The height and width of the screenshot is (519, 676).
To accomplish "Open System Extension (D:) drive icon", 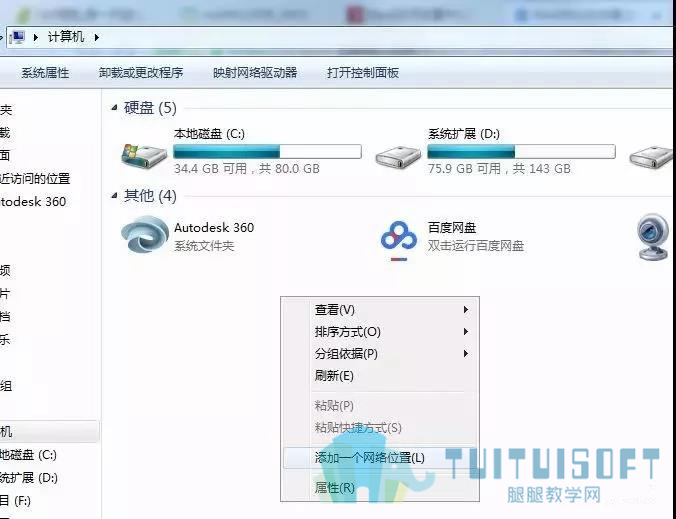I will pyautogui.click(x=398, y=157).
